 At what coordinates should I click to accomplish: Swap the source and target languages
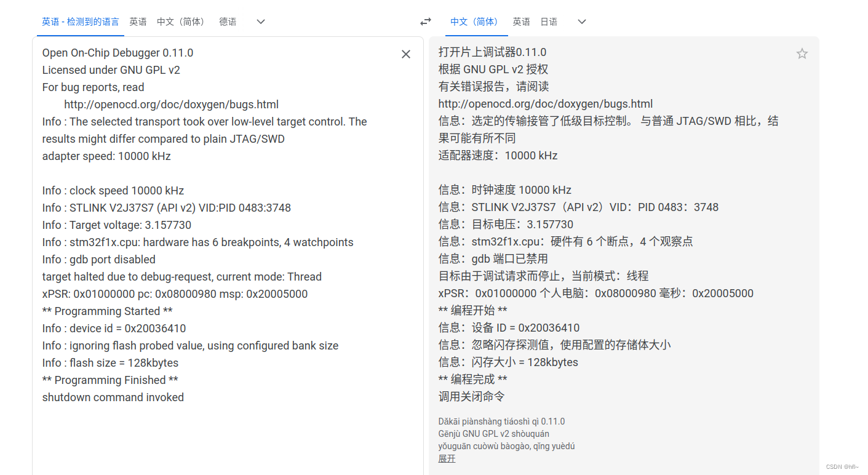tap(425, 21)
